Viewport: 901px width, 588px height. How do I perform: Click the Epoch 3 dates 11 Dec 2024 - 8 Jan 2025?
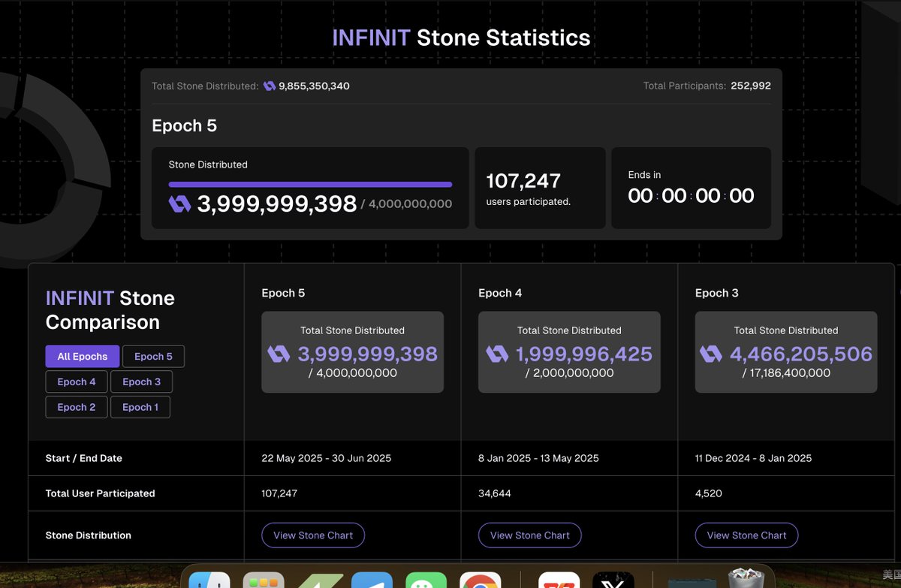click(x=753, y=458)
